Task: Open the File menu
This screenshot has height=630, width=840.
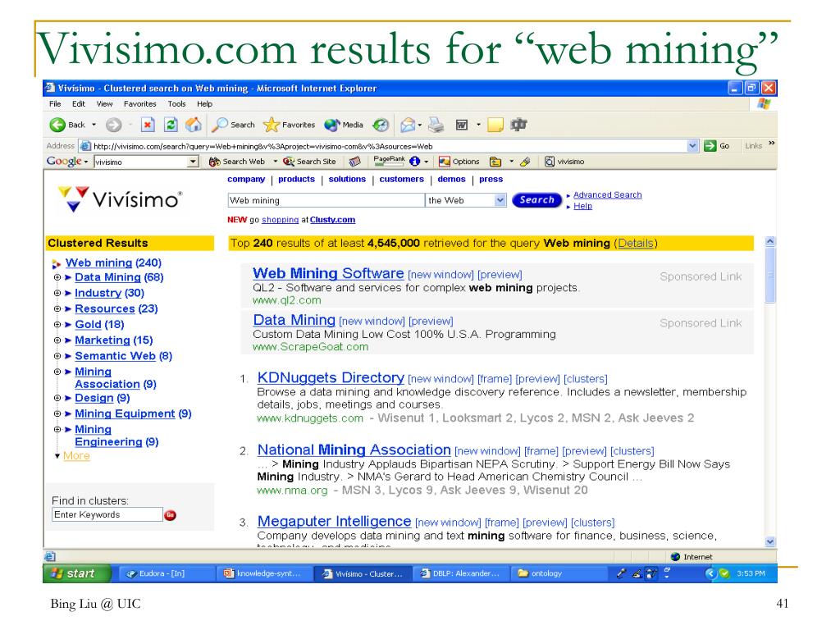Action: (x=55, y=104)
